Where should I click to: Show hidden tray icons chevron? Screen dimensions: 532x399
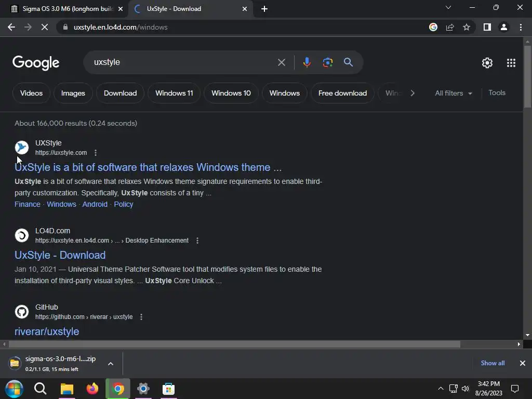click(x=441, y=389)
